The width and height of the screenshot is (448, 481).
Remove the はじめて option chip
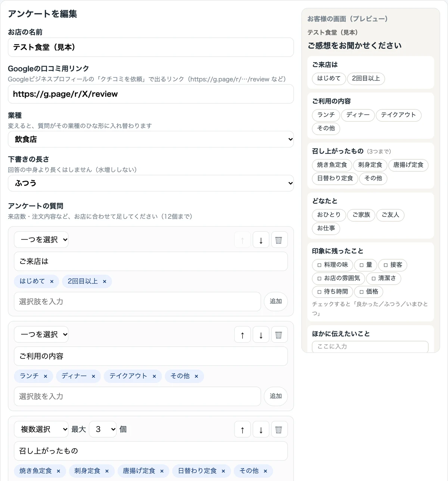click(52, 281)
